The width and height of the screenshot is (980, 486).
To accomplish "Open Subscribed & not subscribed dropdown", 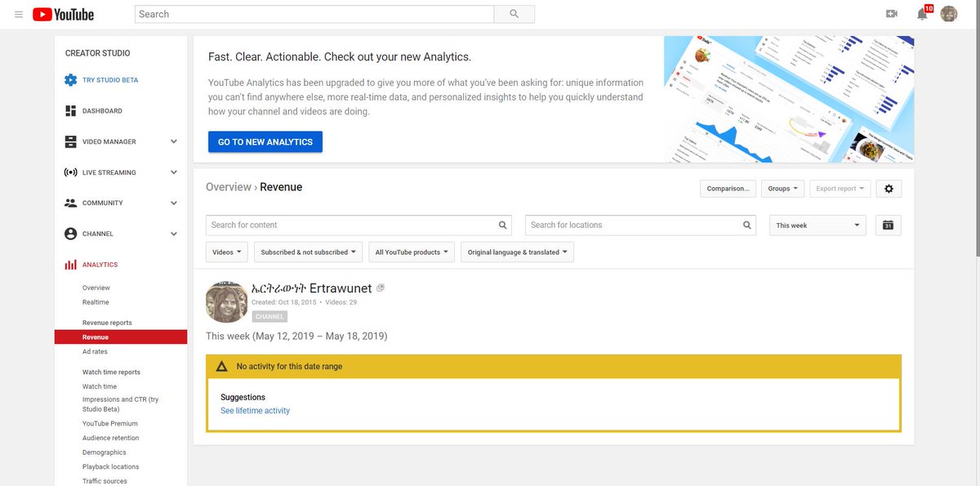I will [x=309, y=252].
